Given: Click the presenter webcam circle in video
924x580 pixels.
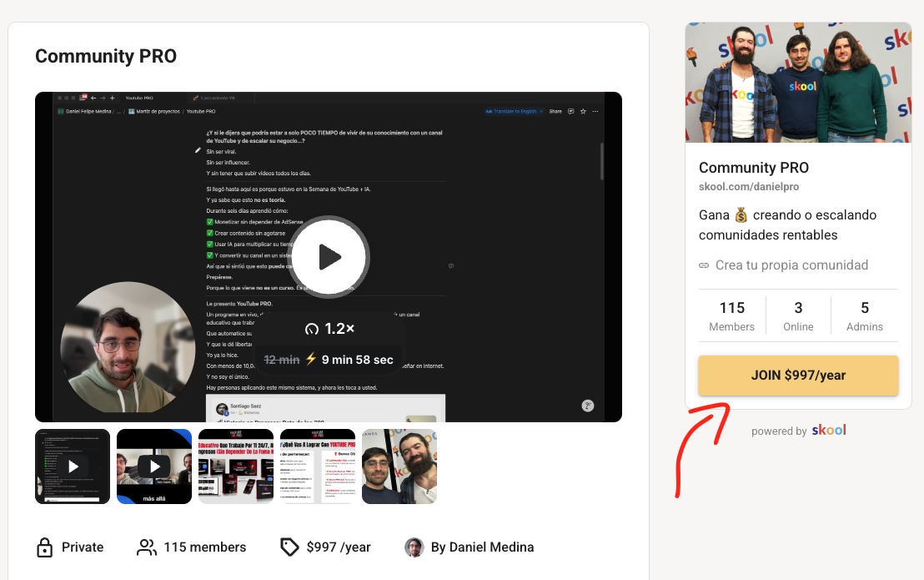Looking at the screenshot, I should tap(128, 347).
